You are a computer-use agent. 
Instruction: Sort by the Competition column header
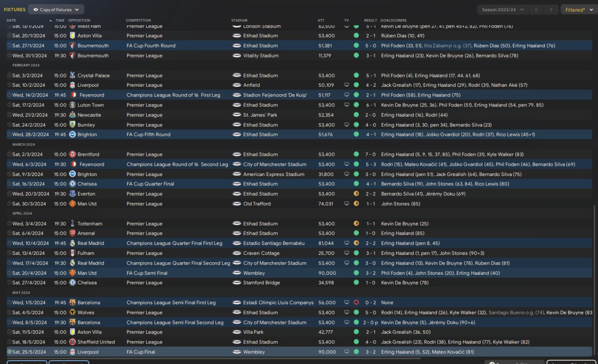(138, 21)
